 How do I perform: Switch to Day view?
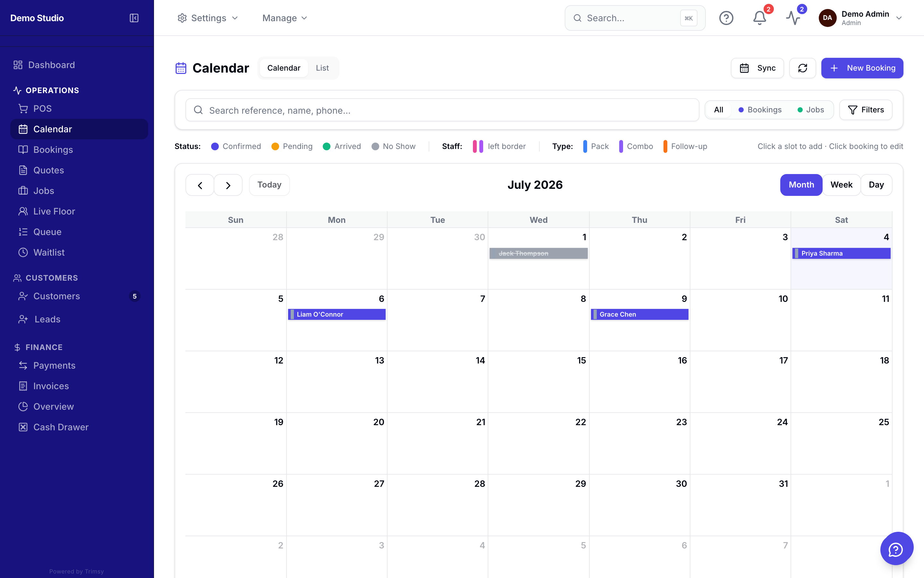876,185
